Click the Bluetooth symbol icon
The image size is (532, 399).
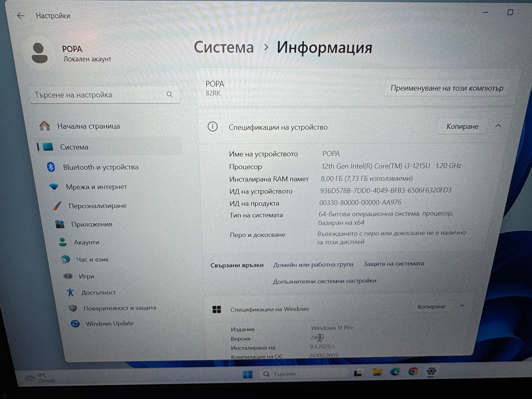click(x=51, y=167)
